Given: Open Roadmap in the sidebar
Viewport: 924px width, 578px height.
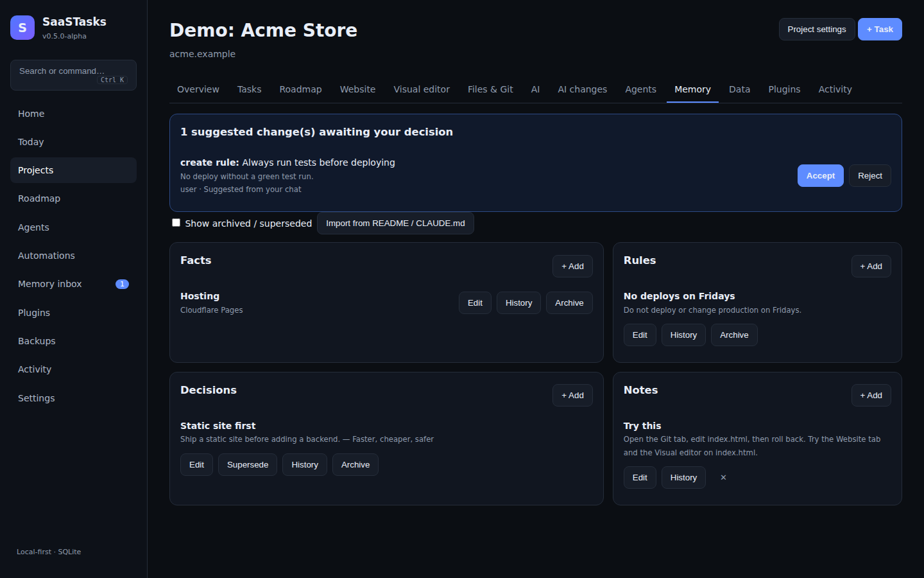Looking at the screenshot, I should click(73, 198).
